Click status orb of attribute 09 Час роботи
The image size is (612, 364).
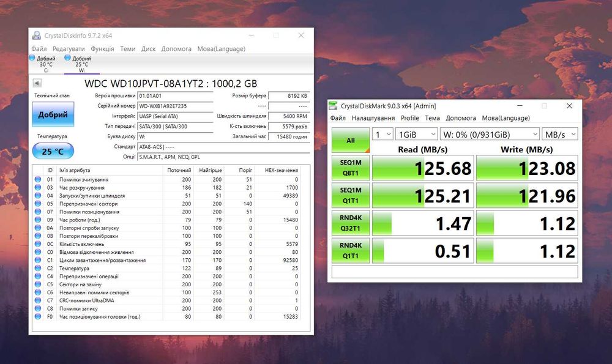(38, 220)
